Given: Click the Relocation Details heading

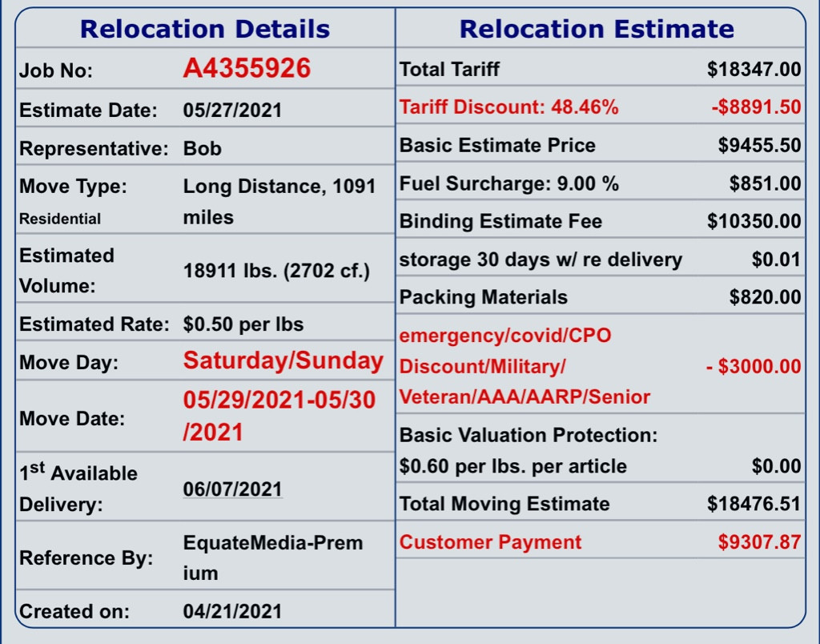Looking at the screenshot, I should click(x=205, y=30).
